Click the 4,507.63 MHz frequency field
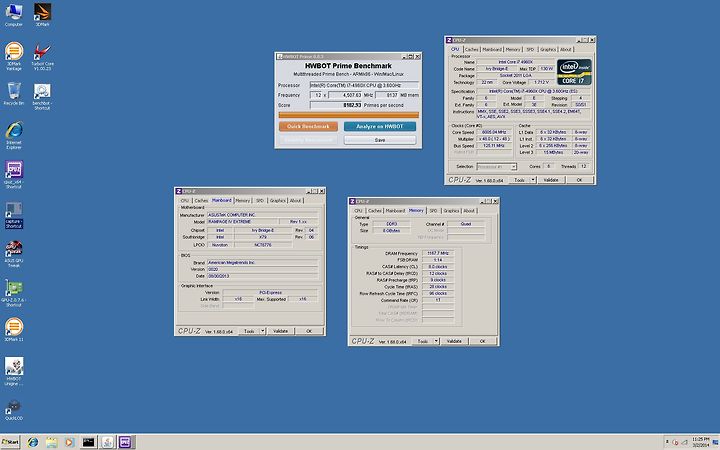 pos(345,95)
